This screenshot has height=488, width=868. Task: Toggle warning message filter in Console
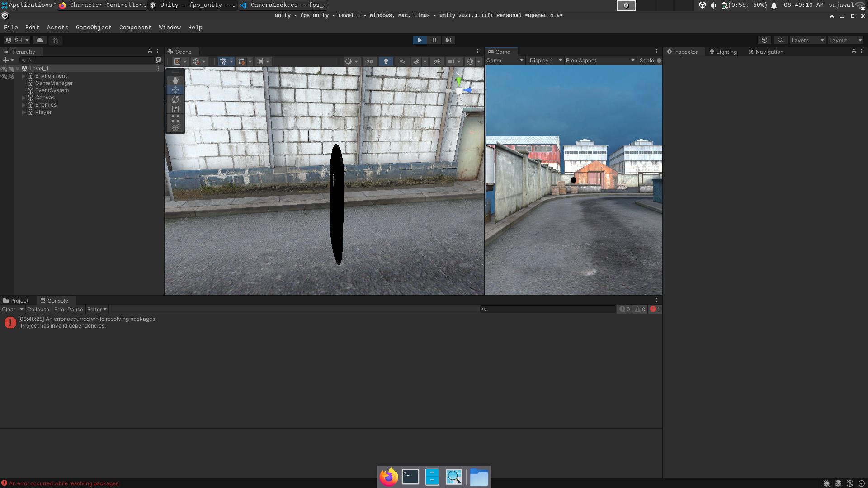[640, 310]
